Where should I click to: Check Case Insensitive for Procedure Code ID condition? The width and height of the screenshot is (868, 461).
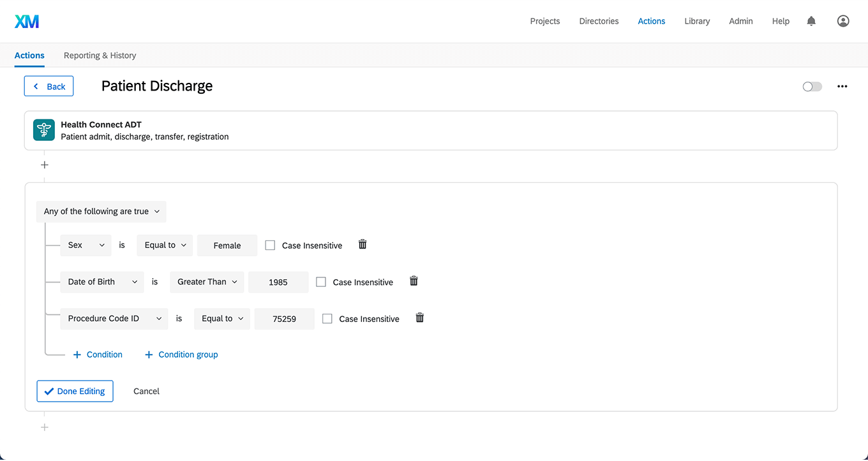(327, 319)
